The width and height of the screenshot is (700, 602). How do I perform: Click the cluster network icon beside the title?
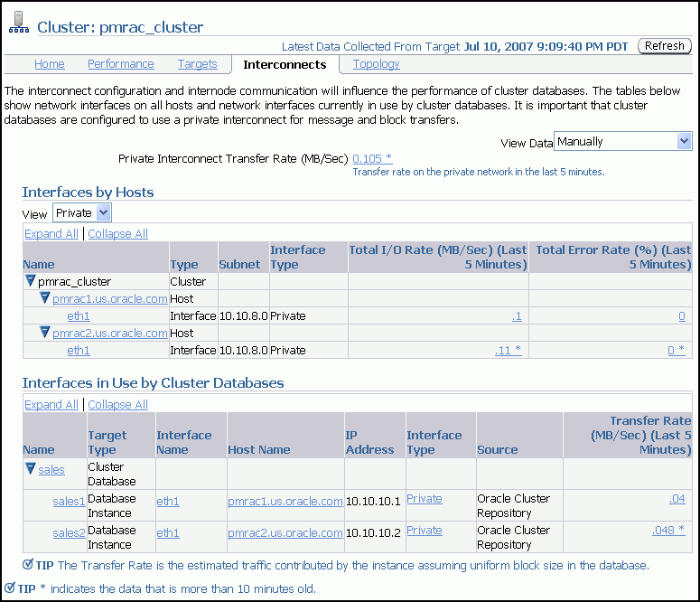[x=18, y=26]
